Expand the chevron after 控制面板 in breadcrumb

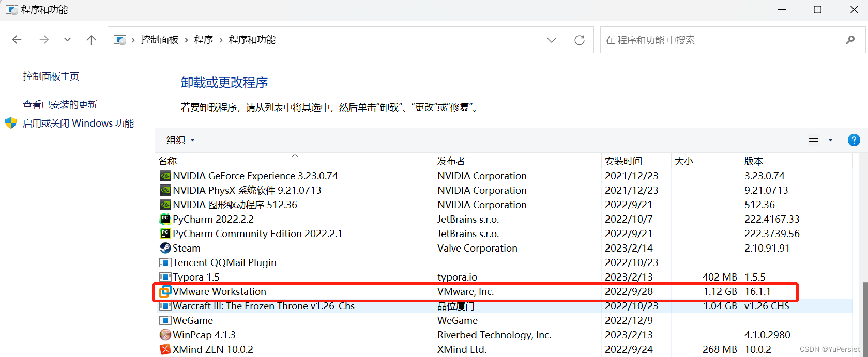[187, 40]
